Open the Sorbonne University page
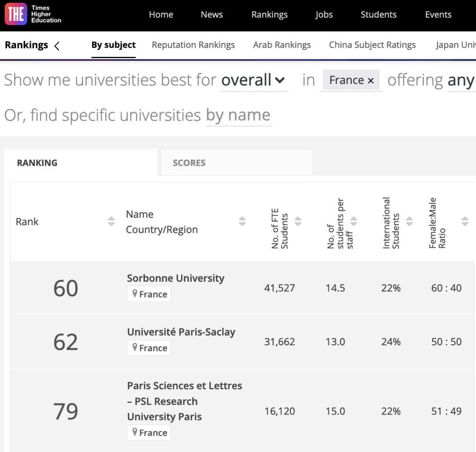 click(x=175, y=278)
